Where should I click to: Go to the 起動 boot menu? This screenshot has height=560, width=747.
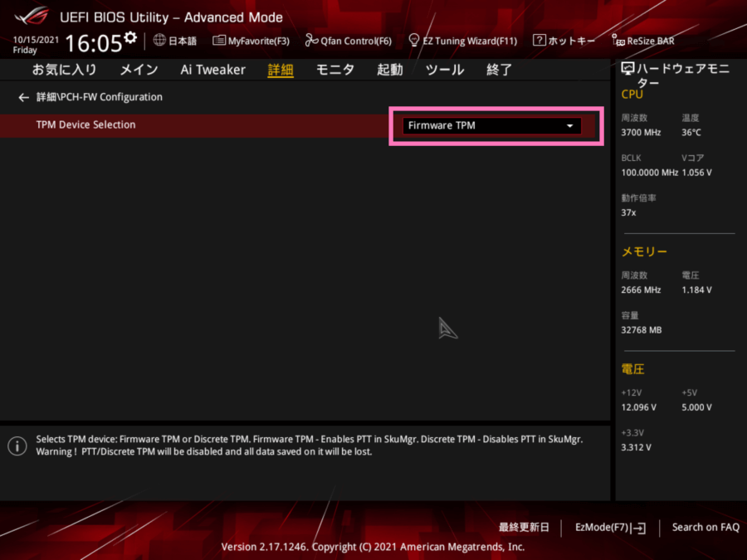pyautogui.click(x=388, y=70)
